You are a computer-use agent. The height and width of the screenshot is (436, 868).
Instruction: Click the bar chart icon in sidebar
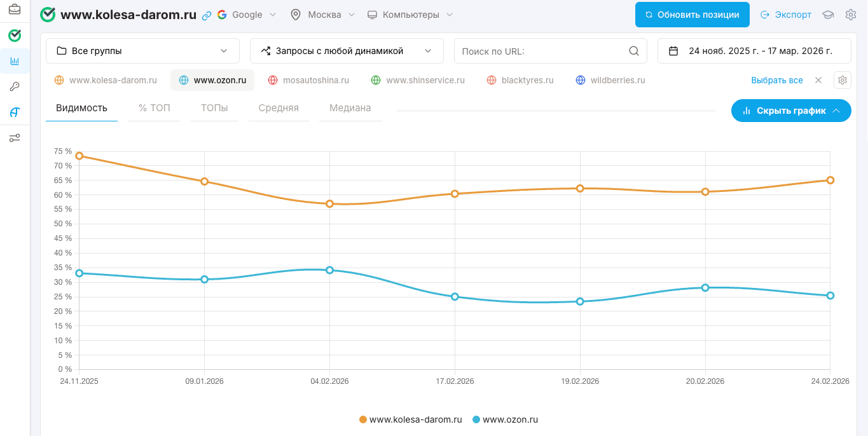[x=15, y=61]
